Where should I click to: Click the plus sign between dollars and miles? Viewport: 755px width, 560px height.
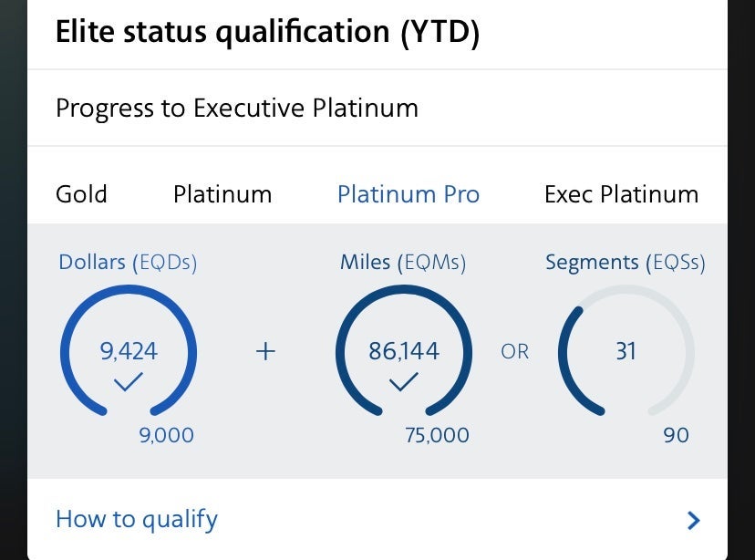coord(265,351)
